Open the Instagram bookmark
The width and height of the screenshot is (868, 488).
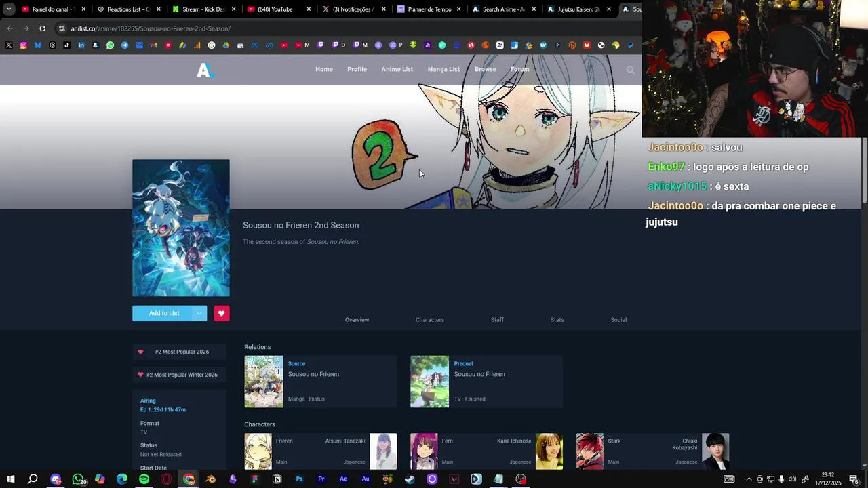(23, 45)
